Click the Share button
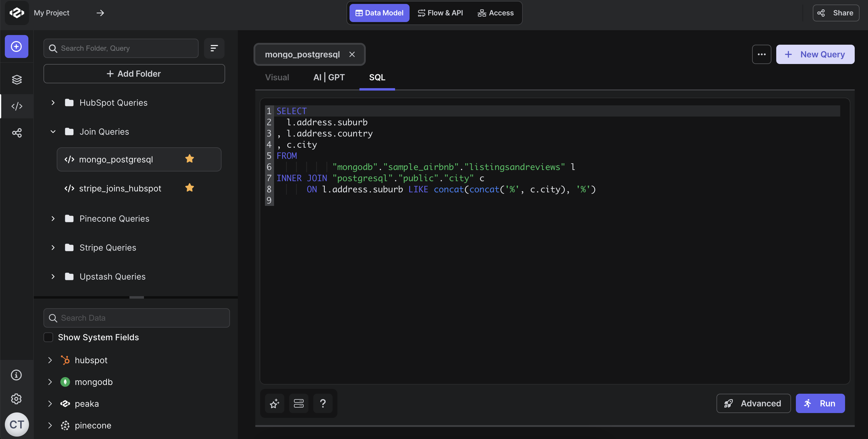This screenshot has width=868, height=439. [836, 13]
